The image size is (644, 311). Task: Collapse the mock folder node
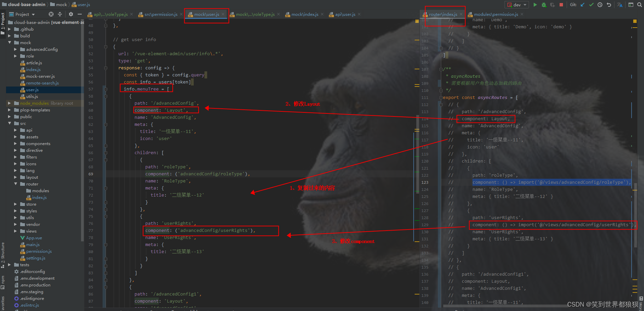coord(9,43)
